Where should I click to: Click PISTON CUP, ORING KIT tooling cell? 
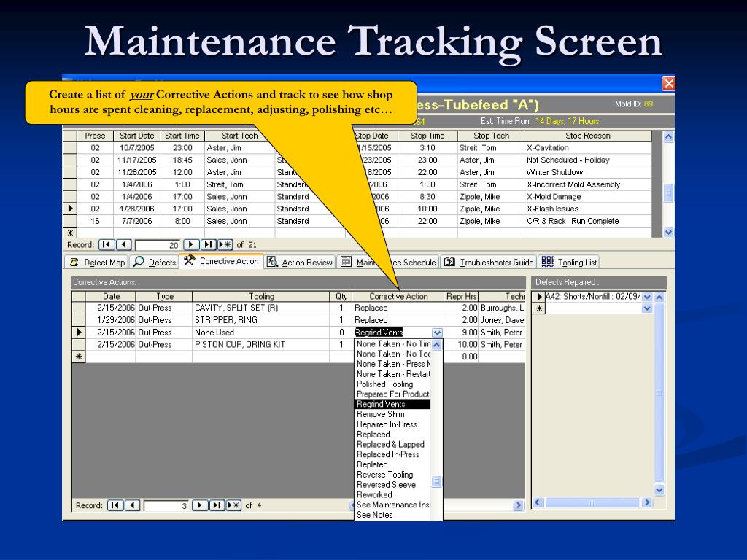click(x=261, y=345)
